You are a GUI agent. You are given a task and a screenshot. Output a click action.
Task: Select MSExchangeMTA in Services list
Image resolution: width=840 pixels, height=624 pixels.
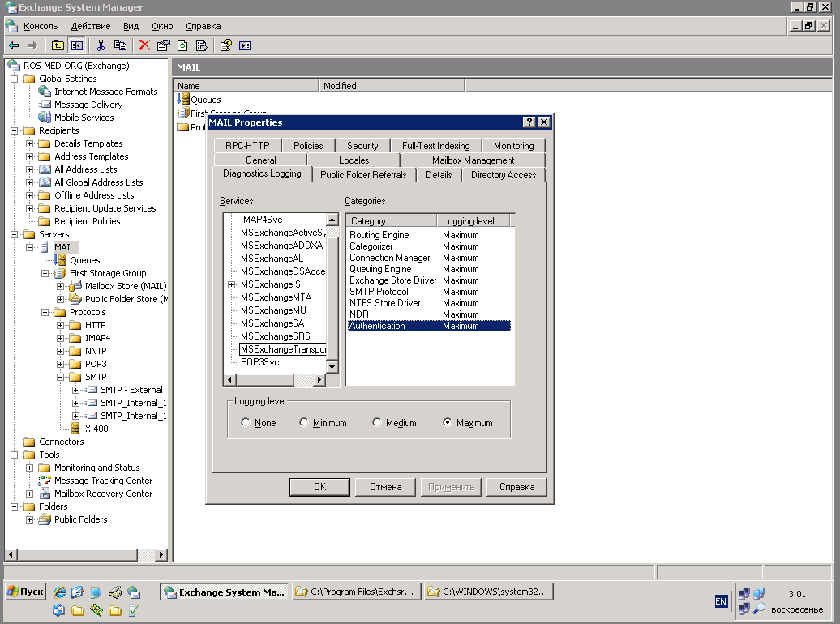click(276, 297)
